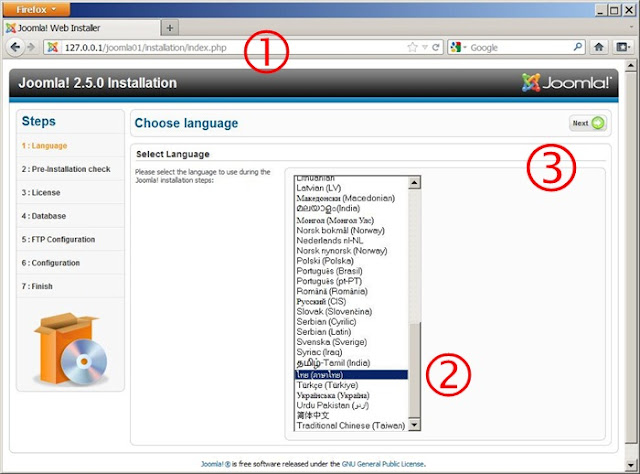
Task: Select Traditional Chinese (Taiwan)
Action: pos(351,425)
